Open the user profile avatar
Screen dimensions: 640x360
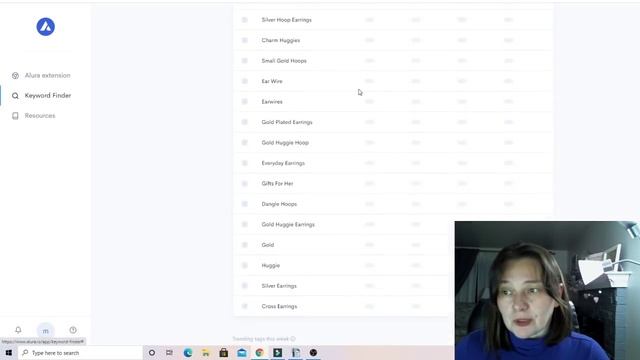tap(46, 330)
